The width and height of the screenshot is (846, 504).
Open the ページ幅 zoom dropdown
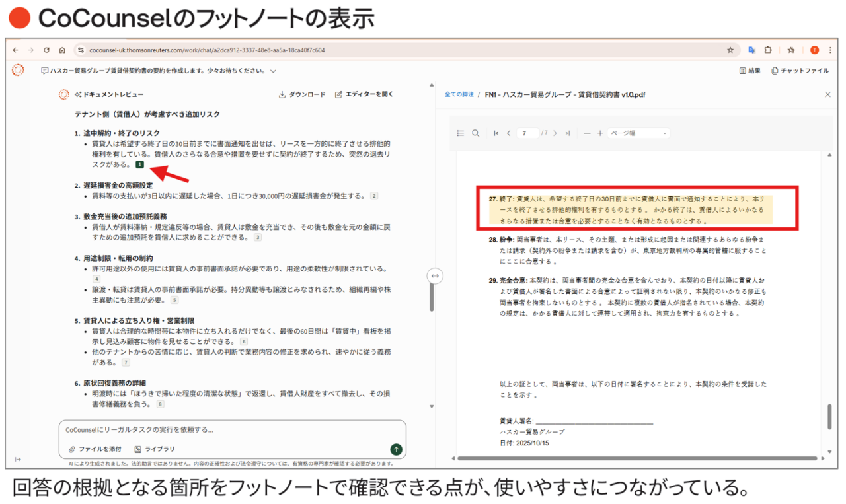[638, 133]
